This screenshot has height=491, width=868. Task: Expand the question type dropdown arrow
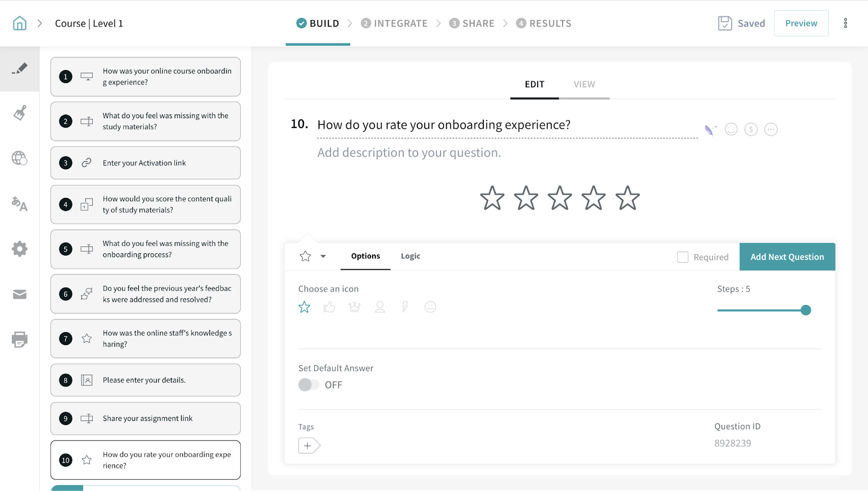click(x=323, y=257)
